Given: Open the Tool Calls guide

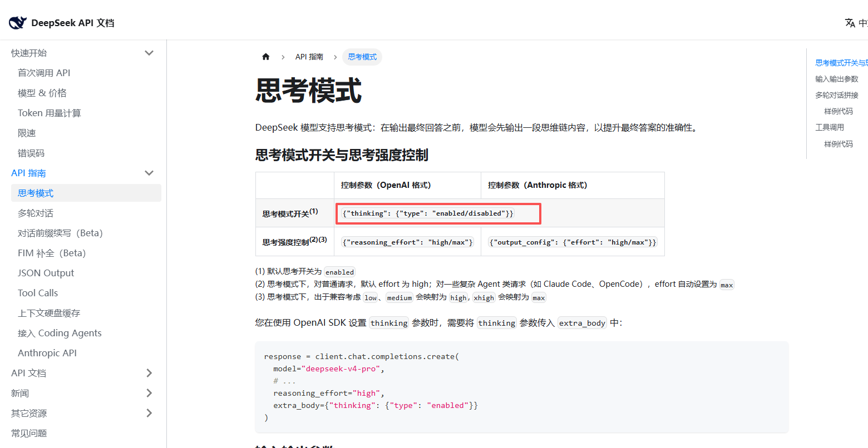Looking at the screenshot, I should coord(38,293).
